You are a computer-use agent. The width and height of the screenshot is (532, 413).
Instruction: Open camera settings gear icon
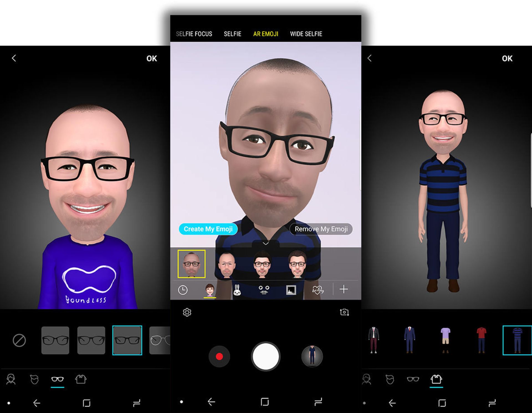[187, 312]
